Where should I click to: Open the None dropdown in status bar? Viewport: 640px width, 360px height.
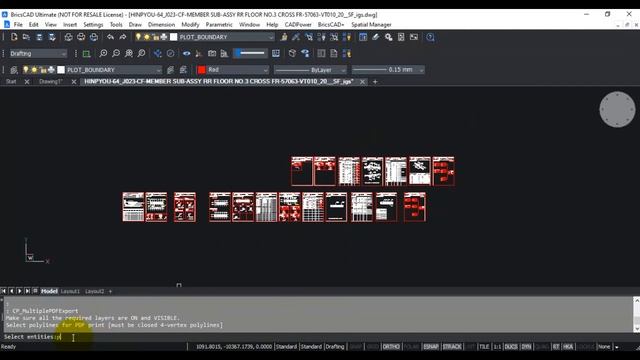tap(604, 347)
